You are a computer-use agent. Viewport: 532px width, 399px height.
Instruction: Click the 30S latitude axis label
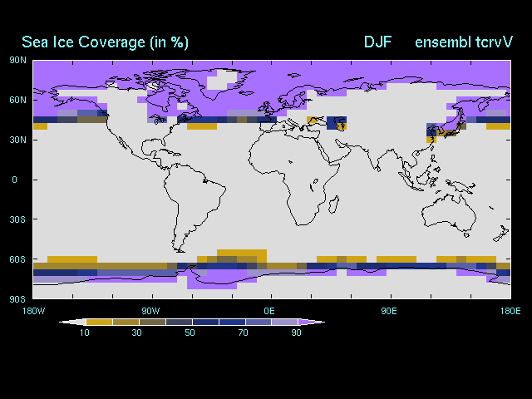17,219
